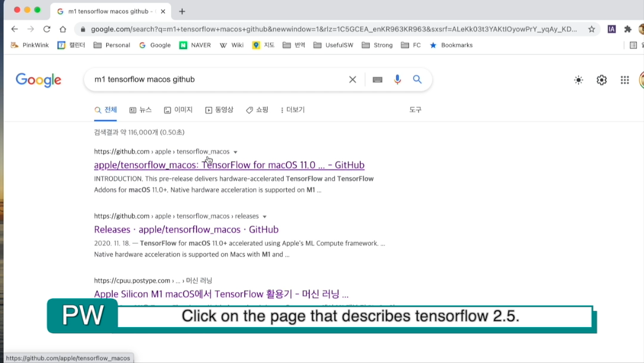The width and height of the screenshot is (644, 363).
Task: Expand the 더보기 menu
Action: 292,110
